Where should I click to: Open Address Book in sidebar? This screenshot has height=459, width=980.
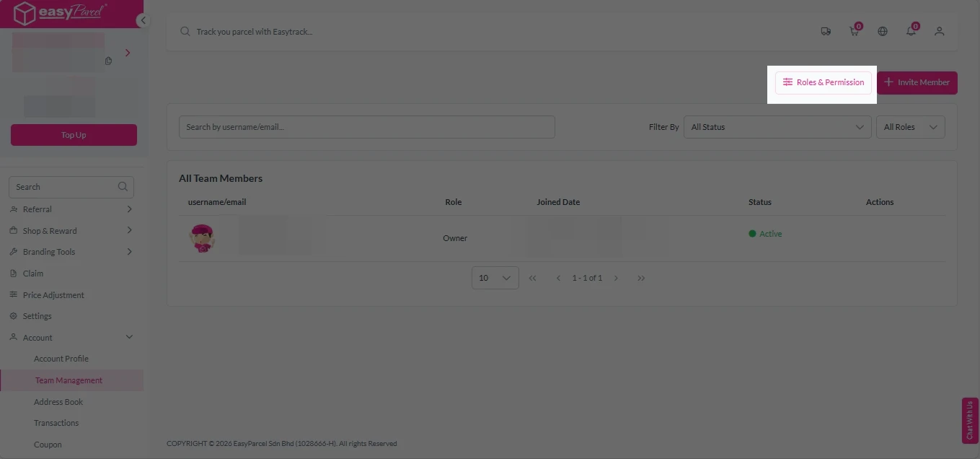tap(58, 402)
